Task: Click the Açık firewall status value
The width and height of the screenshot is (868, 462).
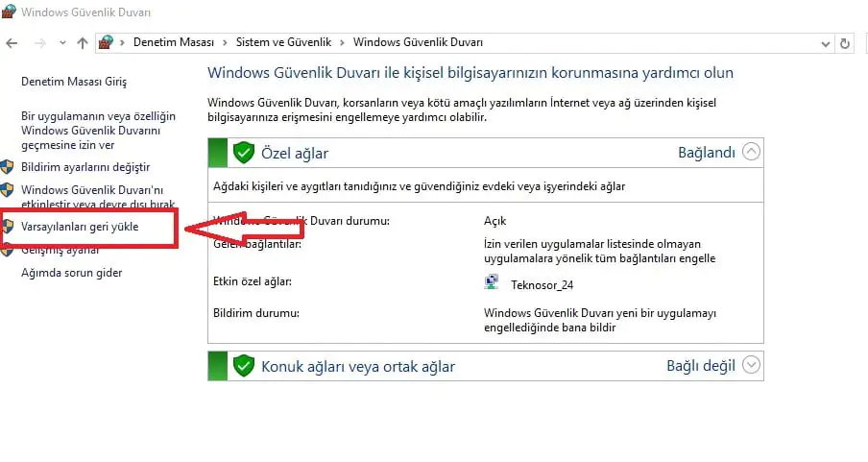Action: click(x=494, y=221)
